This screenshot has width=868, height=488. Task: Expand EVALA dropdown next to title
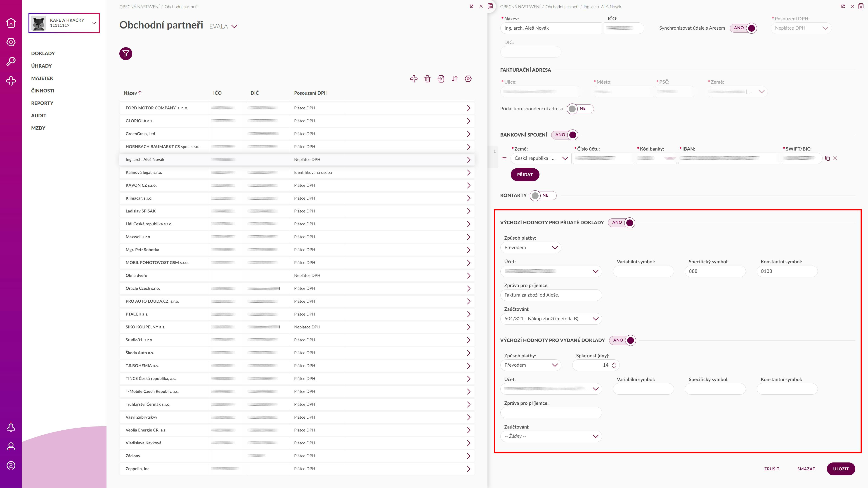click(x=223, y=27)
